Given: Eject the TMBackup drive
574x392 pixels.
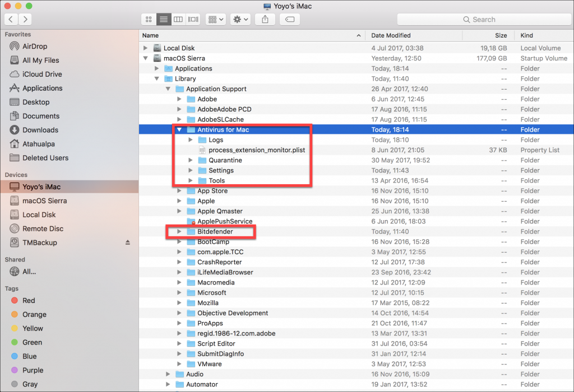Looking at the screenshot, I should [128, 242].
